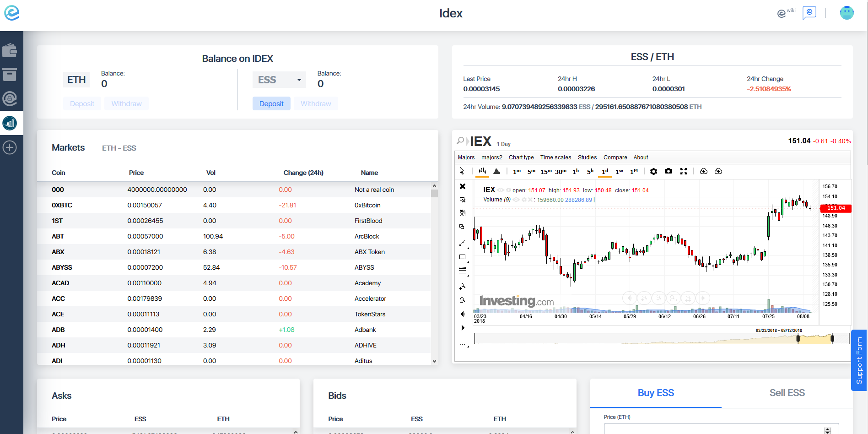Click the camera snapshot icon
The height and width of the screenshot is (434, 868).
pos(669,171)
